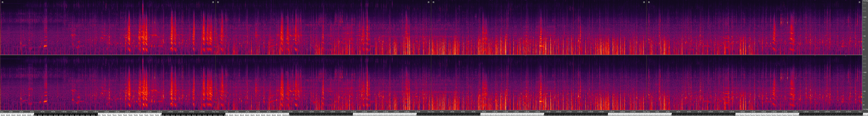Jump to 1:00:00 on first clip's timeline

(64, 112)
